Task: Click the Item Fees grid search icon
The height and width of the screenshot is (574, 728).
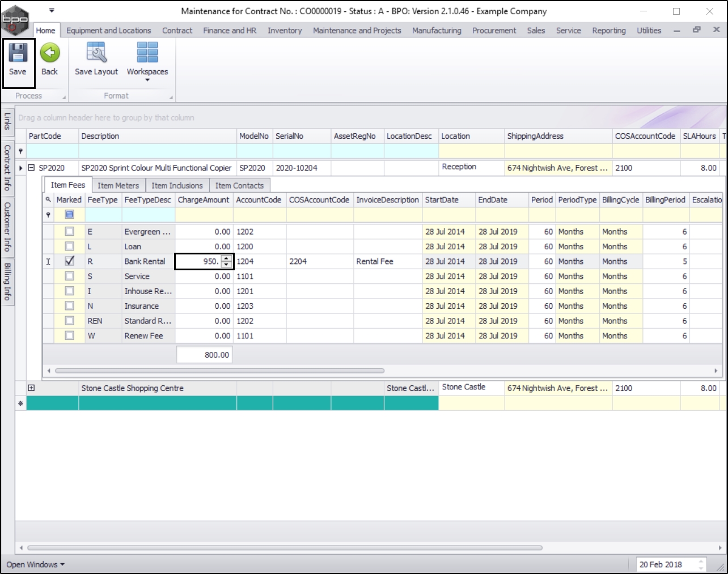Action: tap(48, 199)
